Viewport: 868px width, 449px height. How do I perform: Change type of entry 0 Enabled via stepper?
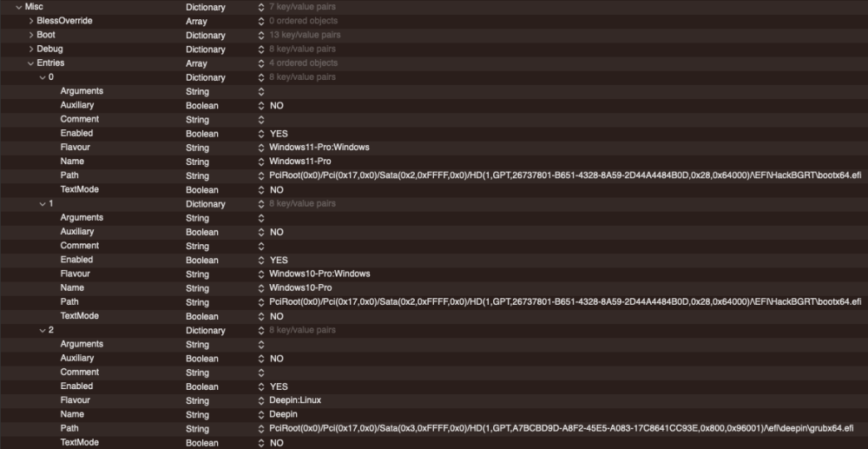tap(261, 134)
